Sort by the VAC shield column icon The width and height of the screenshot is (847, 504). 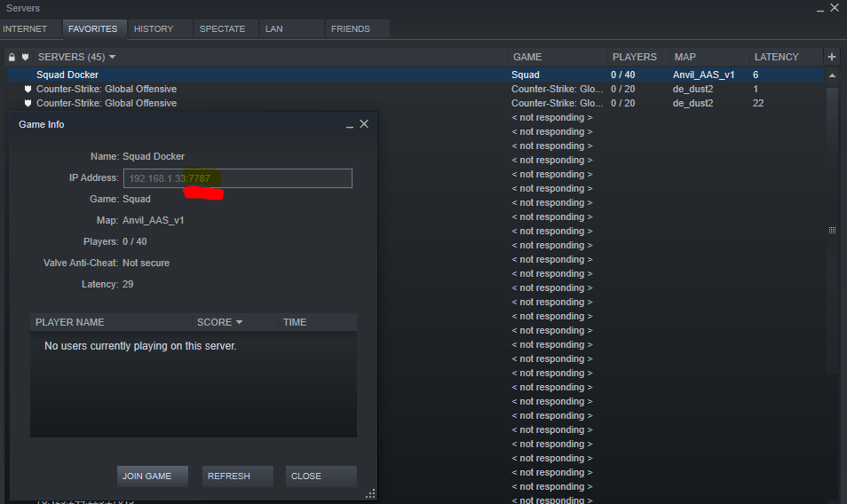point(25,57)
